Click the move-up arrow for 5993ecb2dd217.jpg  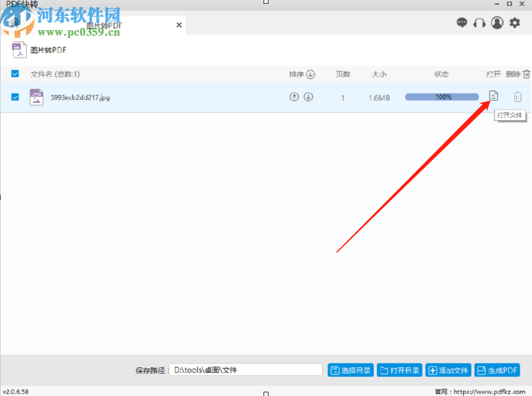294,97
